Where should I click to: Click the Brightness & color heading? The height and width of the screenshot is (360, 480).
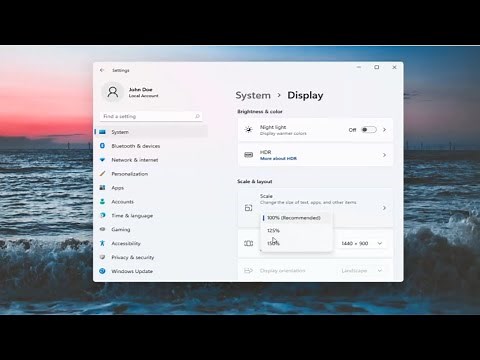tap(260, 112)
